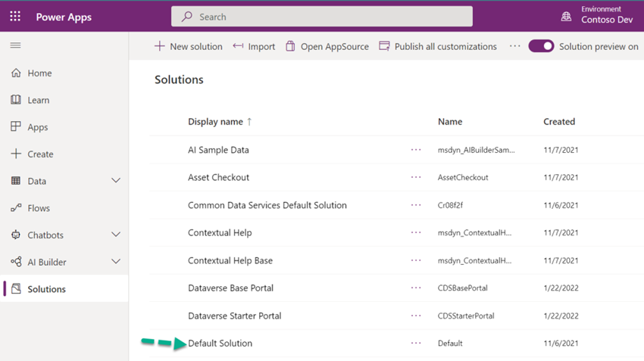Click the Chatbots robot icon
This screenshot has width=644, height=361.
(16, 235)
